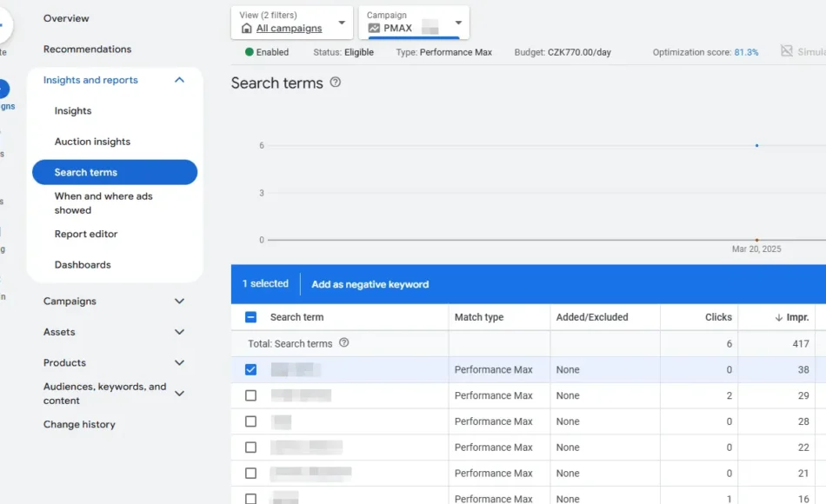Image resolution: width=826 pixels, height=504 pixels.
Task: Click the Simulator icon in status bar
Action: 787,52
